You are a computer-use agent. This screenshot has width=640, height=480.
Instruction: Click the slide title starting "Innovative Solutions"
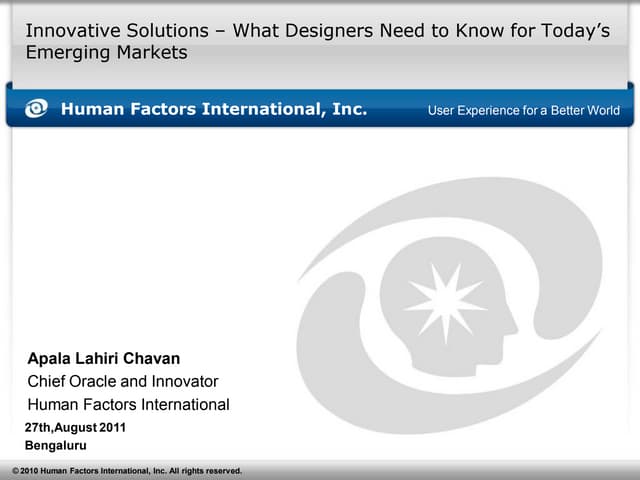point(317,31)
